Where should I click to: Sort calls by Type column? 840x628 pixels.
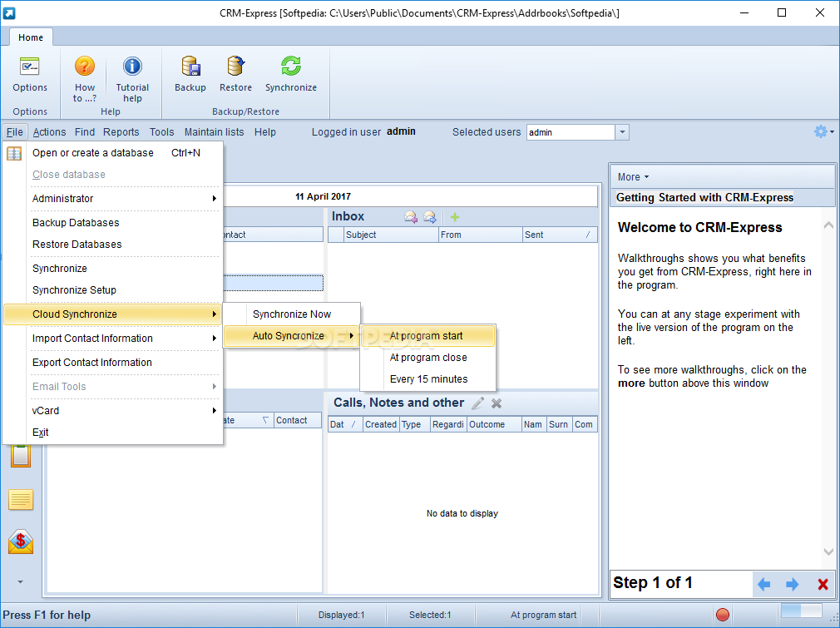(x=415, y=424)
